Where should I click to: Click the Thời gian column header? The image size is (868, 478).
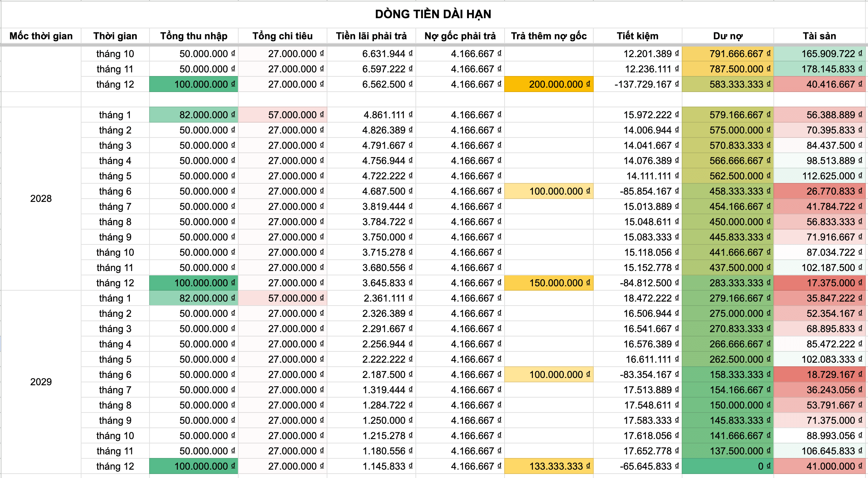click(x=115, y=36)
